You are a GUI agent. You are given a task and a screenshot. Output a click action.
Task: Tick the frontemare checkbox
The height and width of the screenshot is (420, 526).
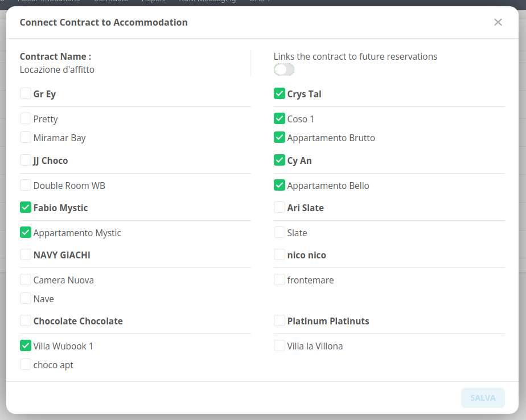[x=280, y=279]
